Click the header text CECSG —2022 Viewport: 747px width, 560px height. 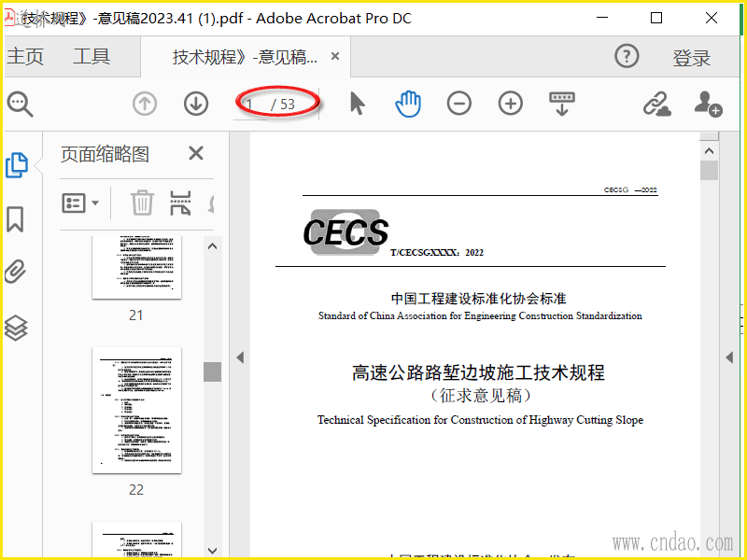click(630, 190)
